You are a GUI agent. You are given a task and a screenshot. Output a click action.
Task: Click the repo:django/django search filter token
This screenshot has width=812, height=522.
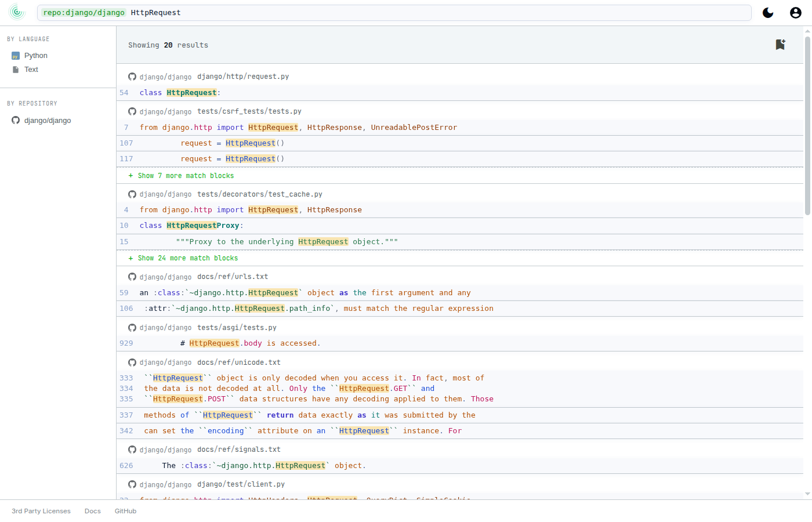[84, 13]
